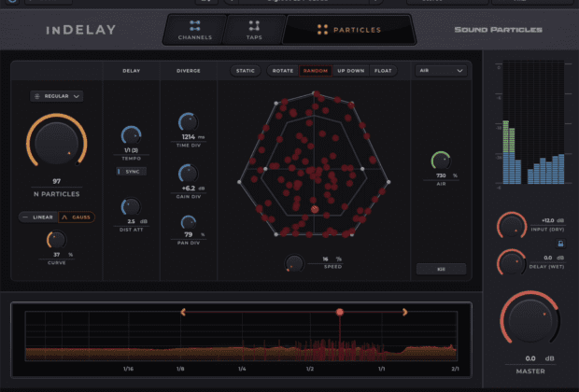
Task: Set movement mode to Up Down
Action: [351, 71]
